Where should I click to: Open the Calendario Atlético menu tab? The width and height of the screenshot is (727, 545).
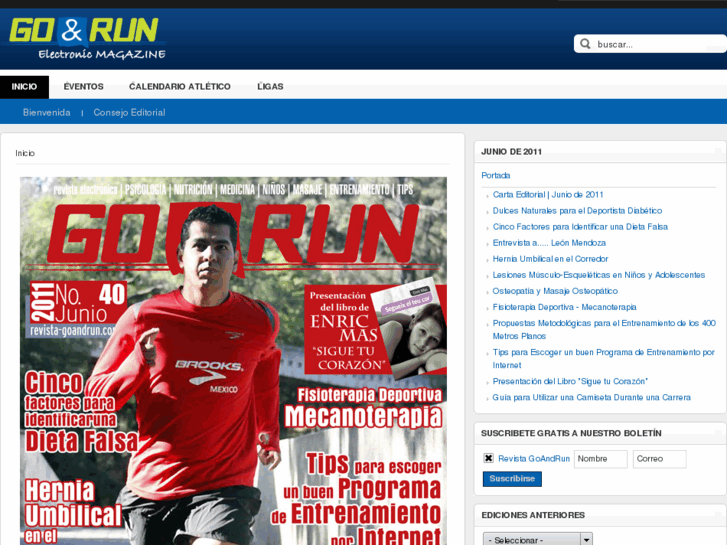pos(179,87)
